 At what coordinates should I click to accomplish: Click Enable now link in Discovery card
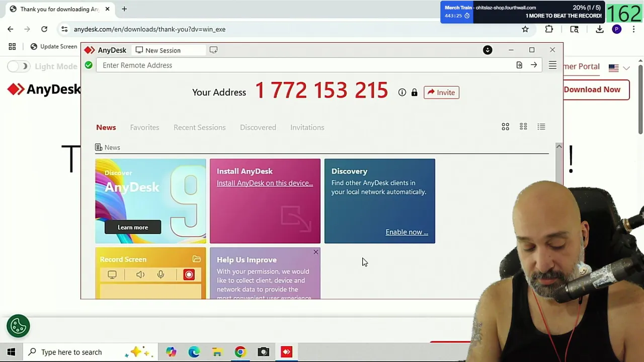(x=407, y=232)
